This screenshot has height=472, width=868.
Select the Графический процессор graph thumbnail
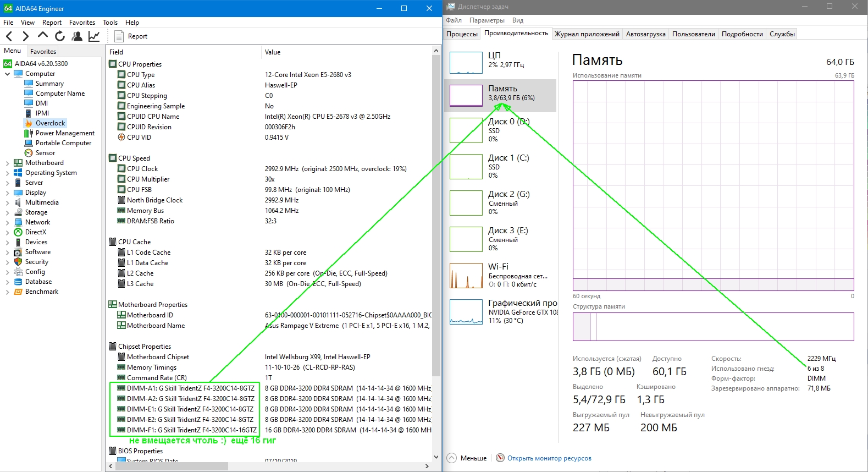pos(466,312)
